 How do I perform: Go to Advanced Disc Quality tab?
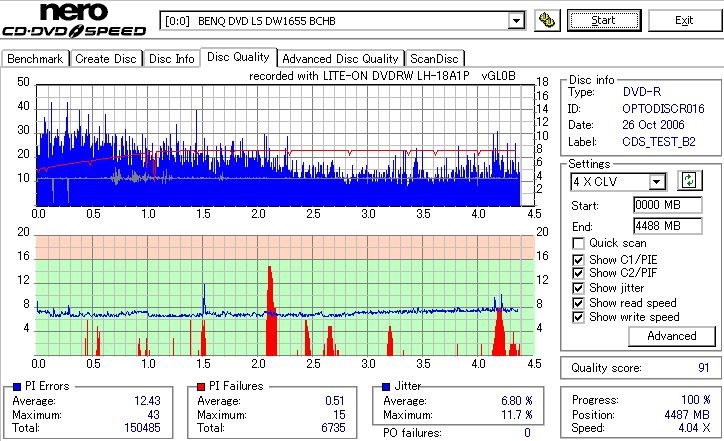click(x=340, y=59)
